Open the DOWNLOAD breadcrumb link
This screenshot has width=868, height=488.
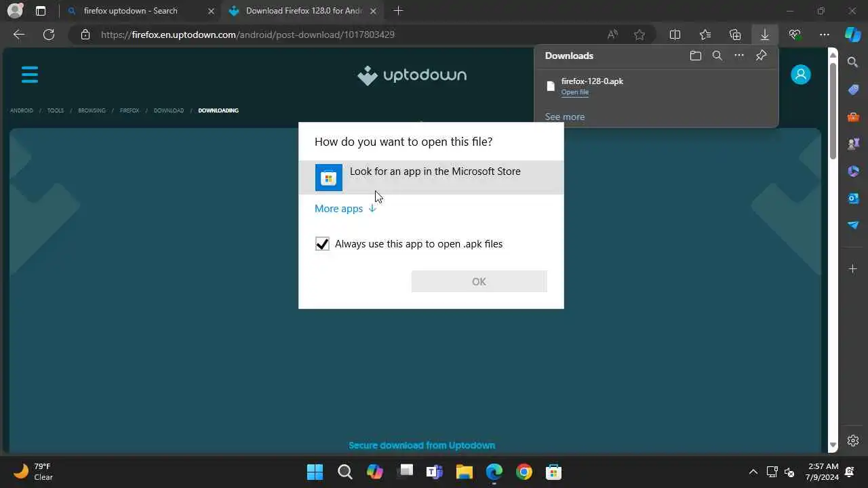point(169,110)
